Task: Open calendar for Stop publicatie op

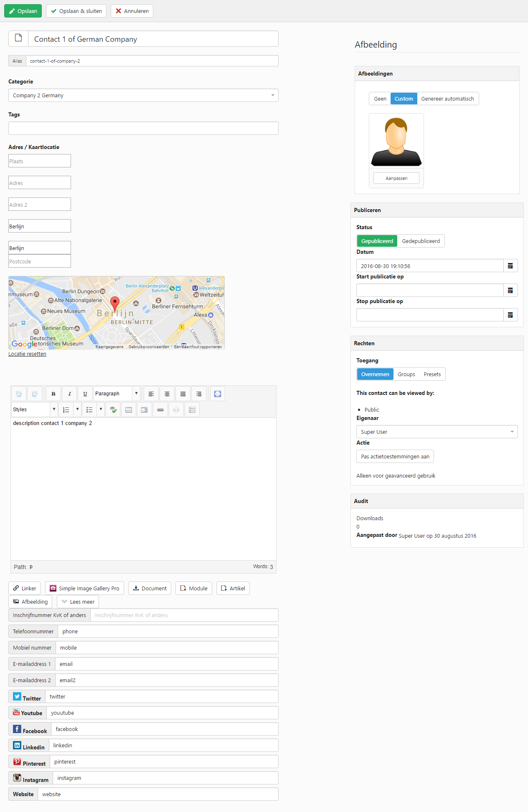Action: tap(510, 315)
